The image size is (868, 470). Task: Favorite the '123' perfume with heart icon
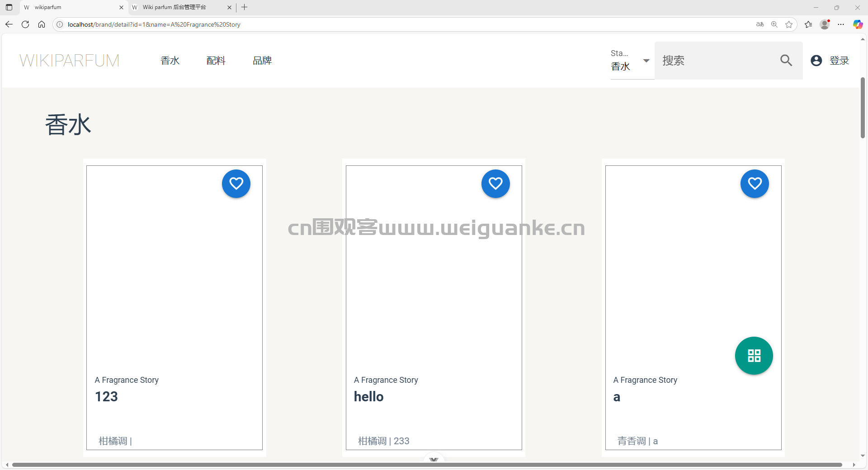tap(236, 183)
